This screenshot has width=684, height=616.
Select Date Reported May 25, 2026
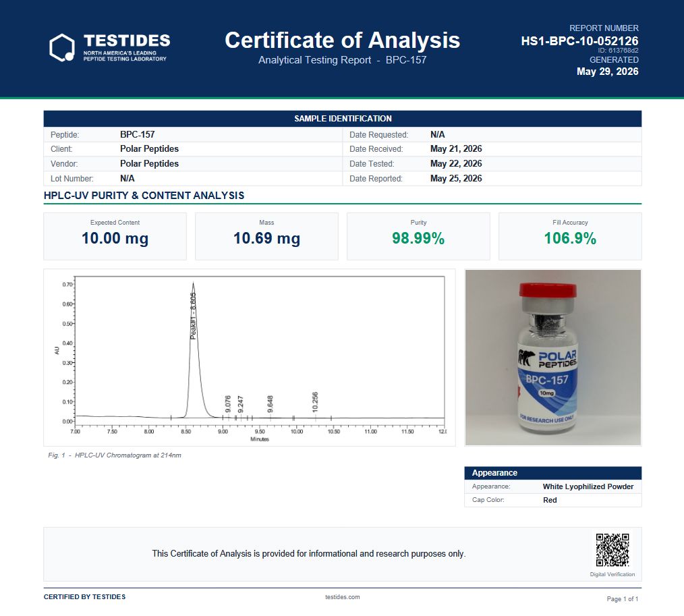coord(456,178)
